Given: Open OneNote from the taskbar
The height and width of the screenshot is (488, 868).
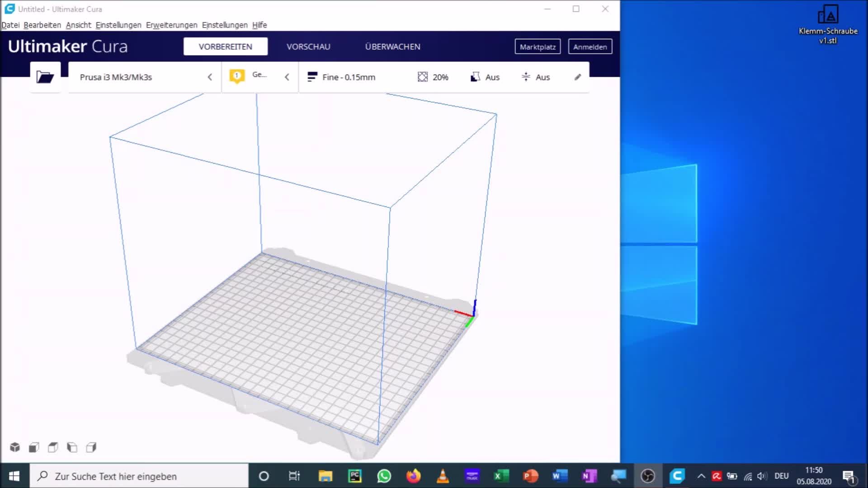Looking at the screenshot, I should [589, 476].
